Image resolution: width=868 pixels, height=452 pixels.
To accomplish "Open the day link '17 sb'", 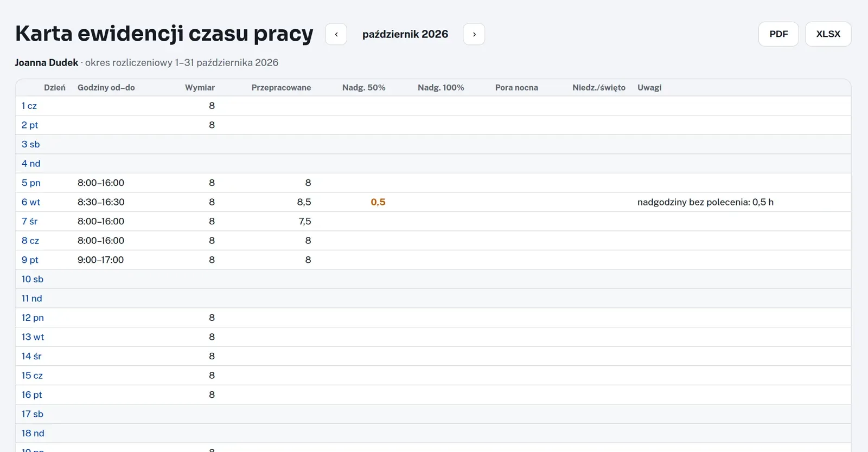I will click(x=33, y=414).
